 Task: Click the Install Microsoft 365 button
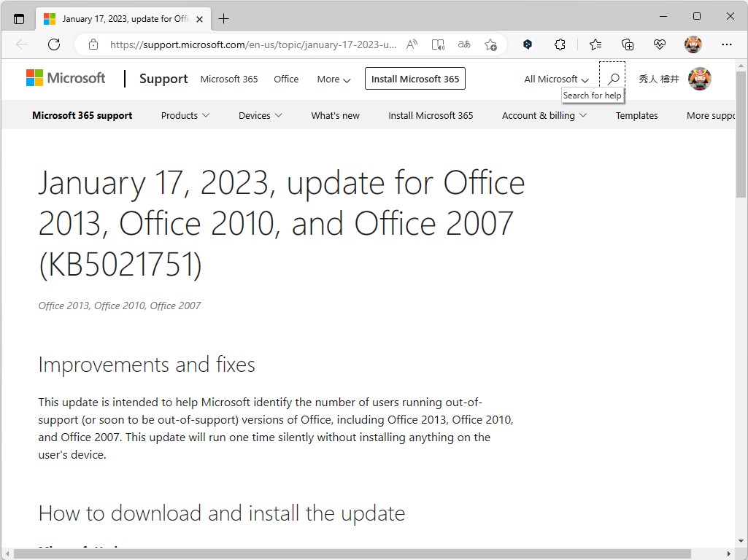[x=415, y=79]
